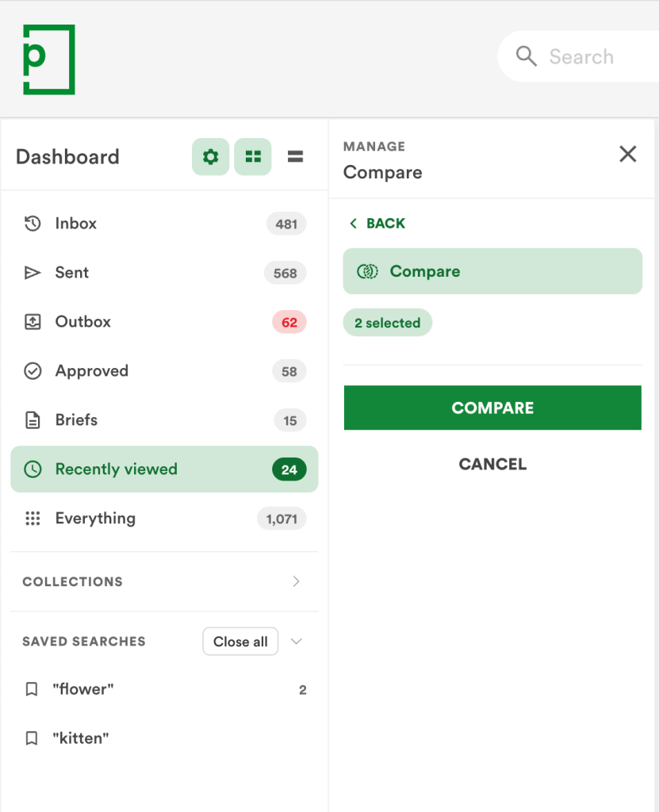Select Recently viewed item

click(164, 469)
